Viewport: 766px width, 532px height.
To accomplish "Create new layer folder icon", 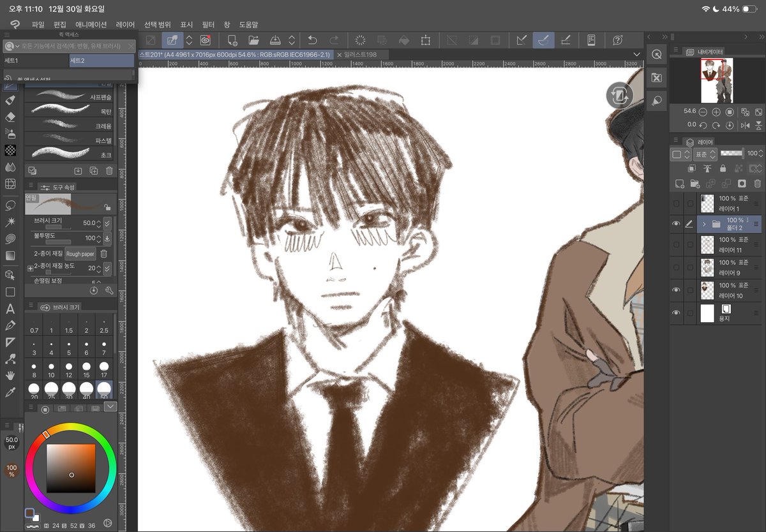I will point(695,184).
